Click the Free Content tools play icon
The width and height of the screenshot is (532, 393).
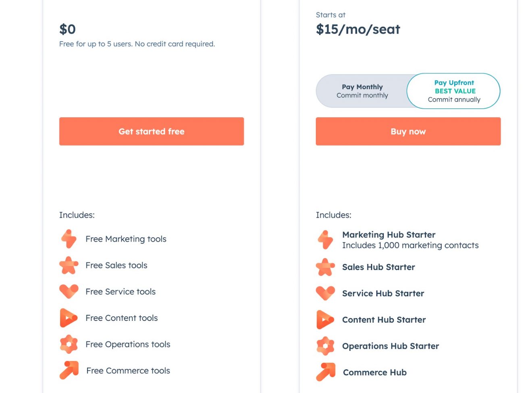pos(69,318)
